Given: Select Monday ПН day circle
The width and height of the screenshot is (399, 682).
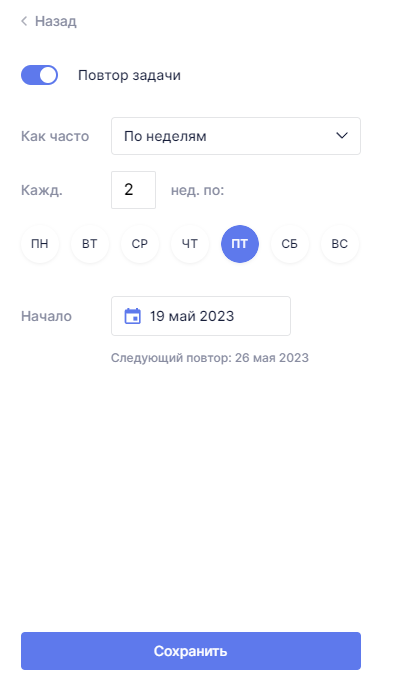Looking at the screenshot, I should click(40, 244).
